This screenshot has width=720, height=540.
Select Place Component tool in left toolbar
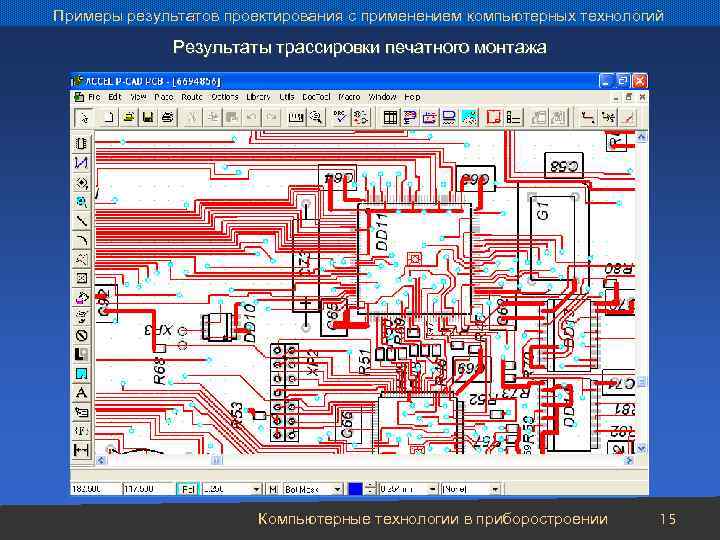click(81, 144)
